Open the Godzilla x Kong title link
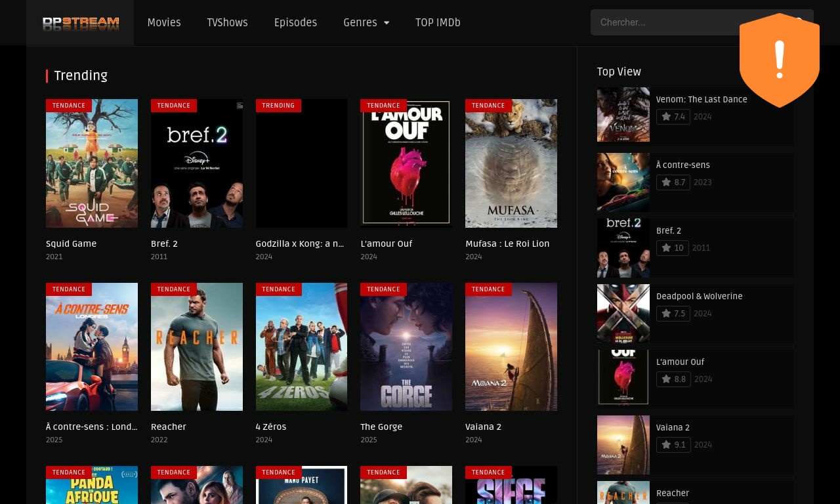This screenshot has width=840, height=504. point(300,243)
